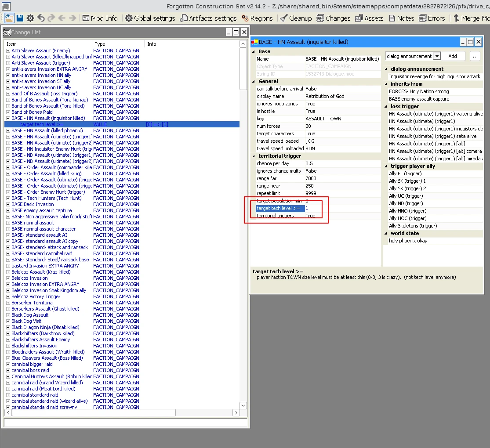Click the Undo arrow icon
490x448 pixels.
(41, 18)
